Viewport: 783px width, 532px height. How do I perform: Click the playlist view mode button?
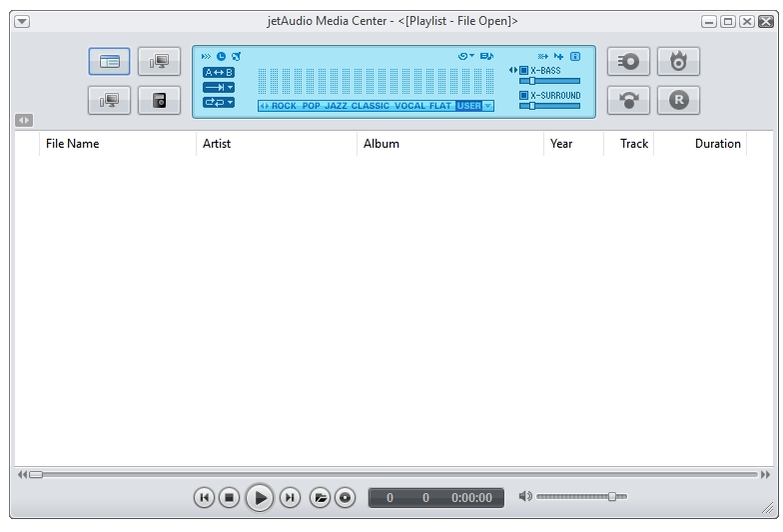click(x=110, y=62)
